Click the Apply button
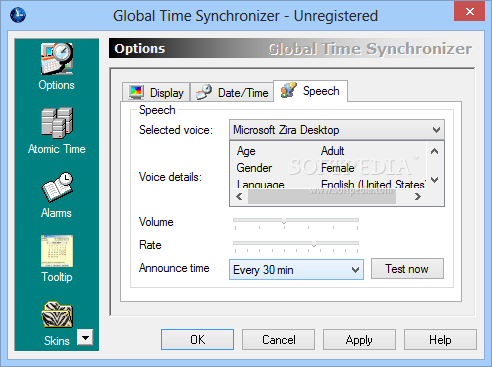 pyautogui.click(x=359, y=339)
